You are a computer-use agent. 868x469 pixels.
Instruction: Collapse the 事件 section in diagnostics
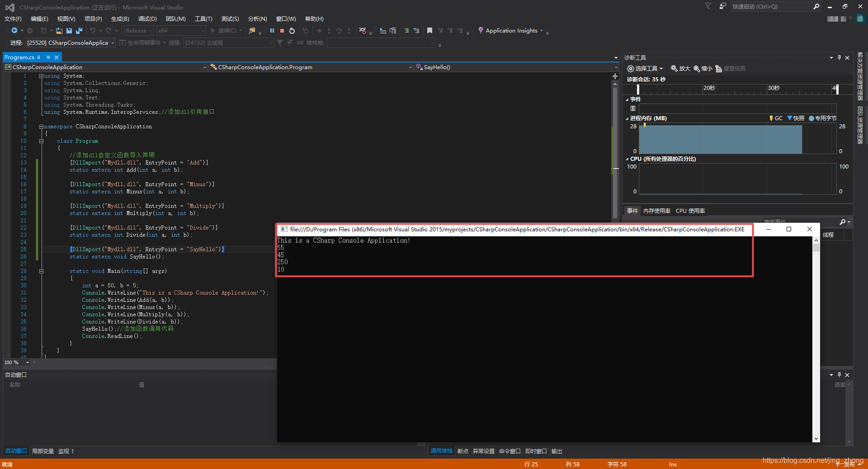(627, 99)
